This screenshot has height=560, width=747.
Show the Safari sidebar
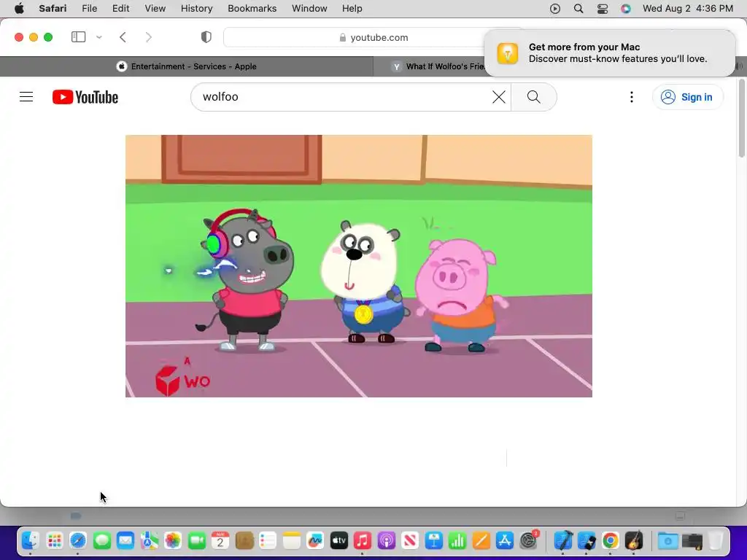click(x=78, y=37)
